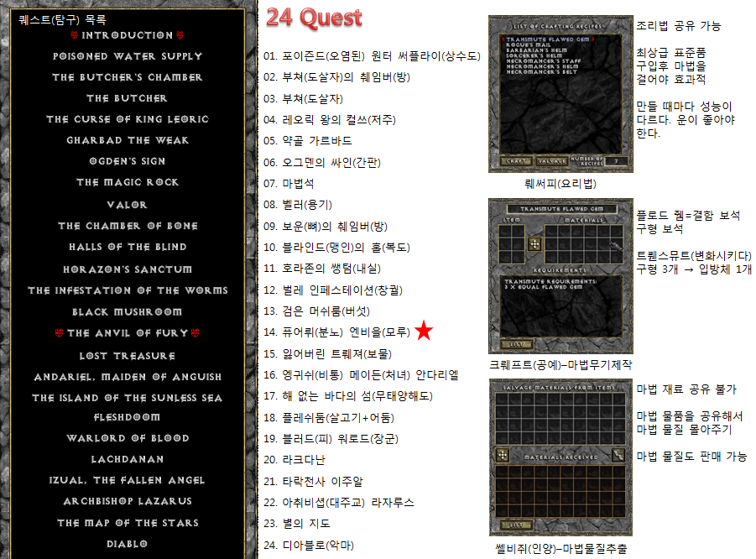Click the '07. 마법석' line

(289, 183)
